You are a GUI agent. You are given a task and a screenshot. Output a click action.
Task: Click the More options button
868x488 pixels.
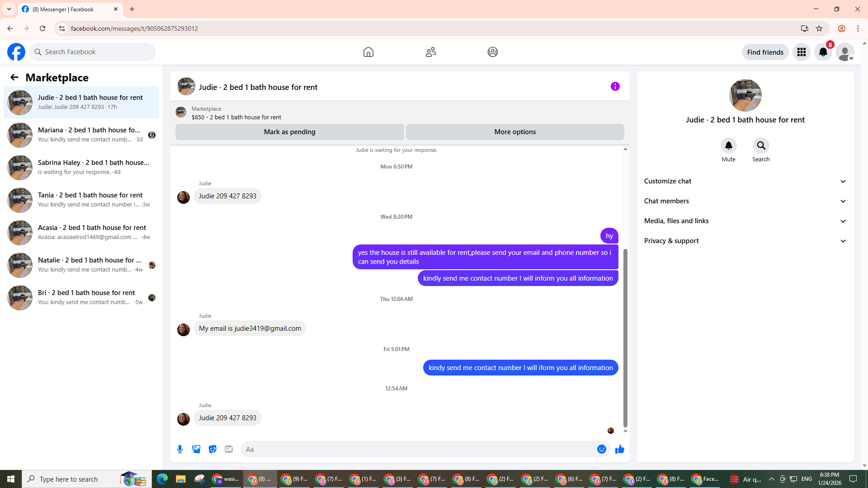(x=515, y=132)
